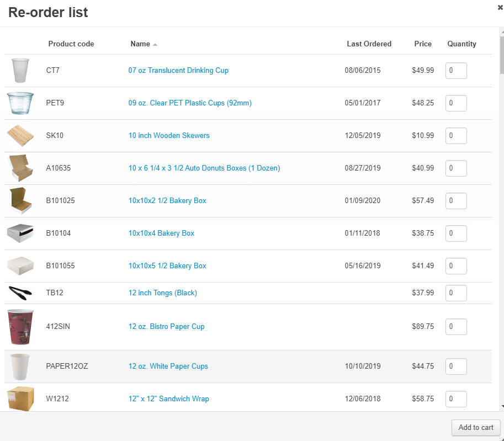Click the Sandwich Wrap box image
The image size is (504, 441).
[x=20, y=399]
